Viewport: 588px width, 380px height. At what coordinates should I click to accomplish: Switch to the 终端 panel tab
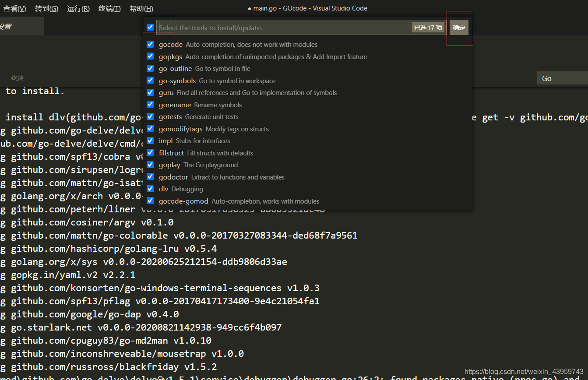[x=18, y=78]
